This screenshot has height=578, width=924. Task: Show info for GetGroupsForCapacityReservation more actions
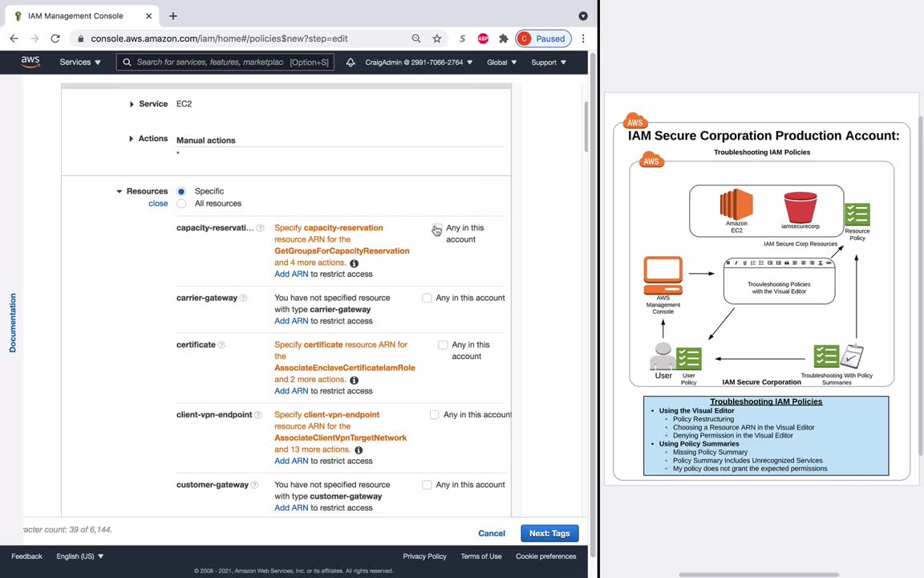coord(355,263)
